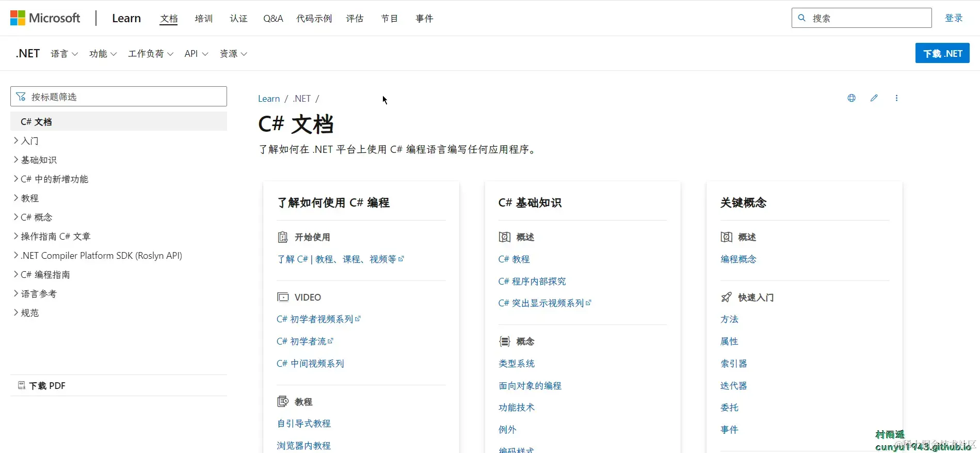Click the .NET breadcrumb link
Viewport: 980px width, 453px height.
coord(302,99)
